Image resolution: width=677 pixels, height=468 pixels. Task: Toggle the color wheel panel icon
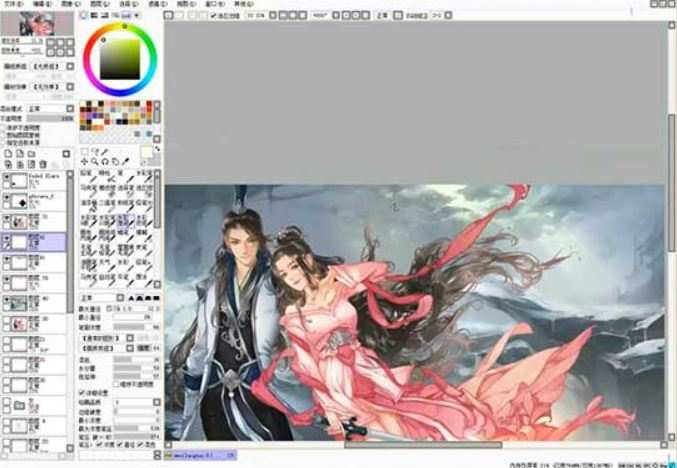tap(84, 17)
